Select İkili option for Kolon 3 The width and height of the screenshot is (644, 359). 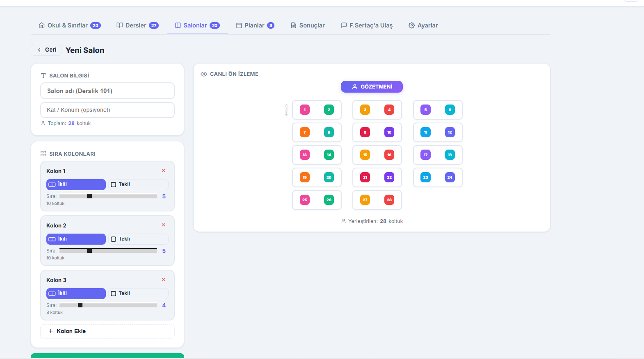76,293
